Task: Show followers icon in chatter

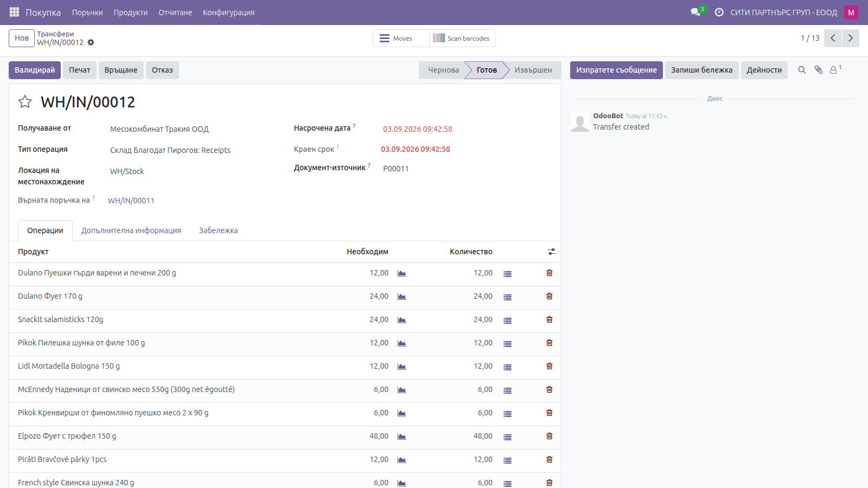Action: tap(833, 70)
